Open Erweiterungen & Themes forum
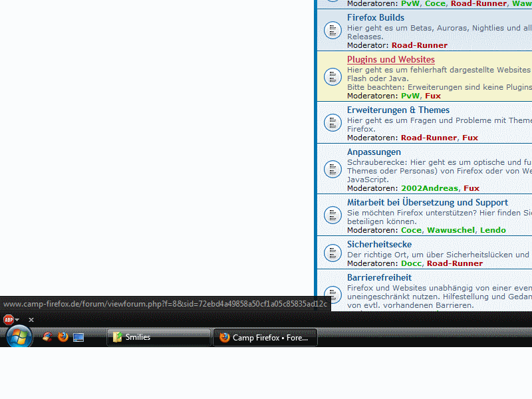The height and width of the screenshot is (399, 532). tap(398, 110)
